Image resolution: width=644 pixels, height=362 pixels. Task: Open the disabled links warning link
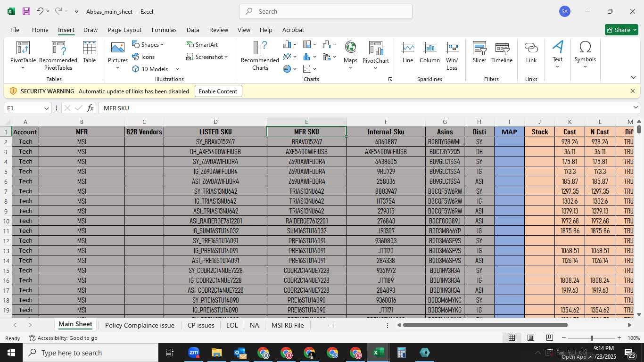click(134, 91)
